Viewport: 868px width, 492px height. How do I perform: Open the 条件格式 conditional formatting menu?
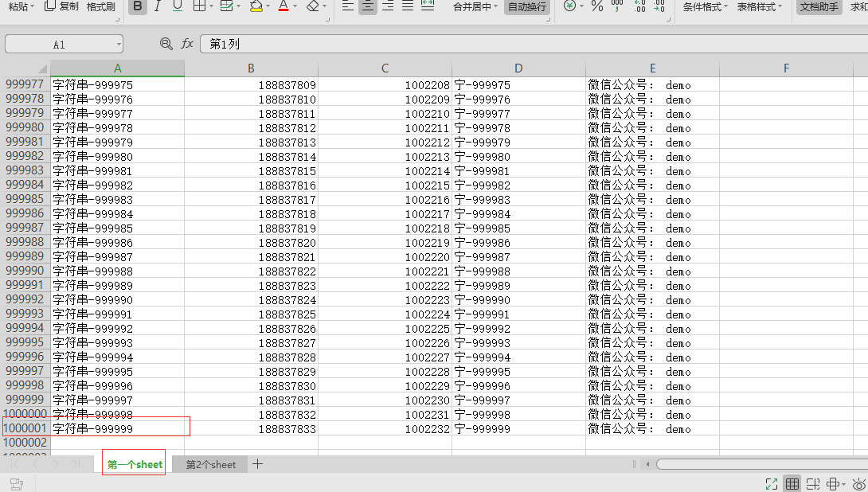(x=706, y=7)
